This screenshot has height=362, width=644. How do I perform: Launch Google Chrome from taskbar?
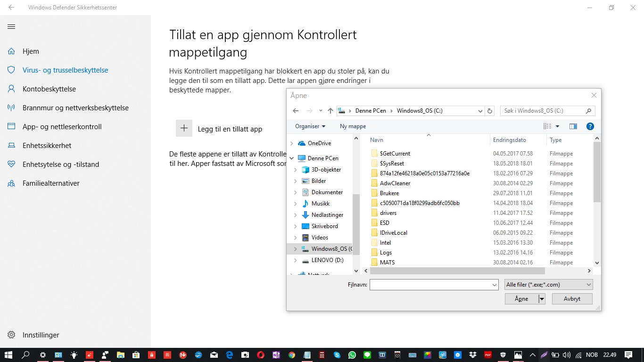(x=292, y=355)
